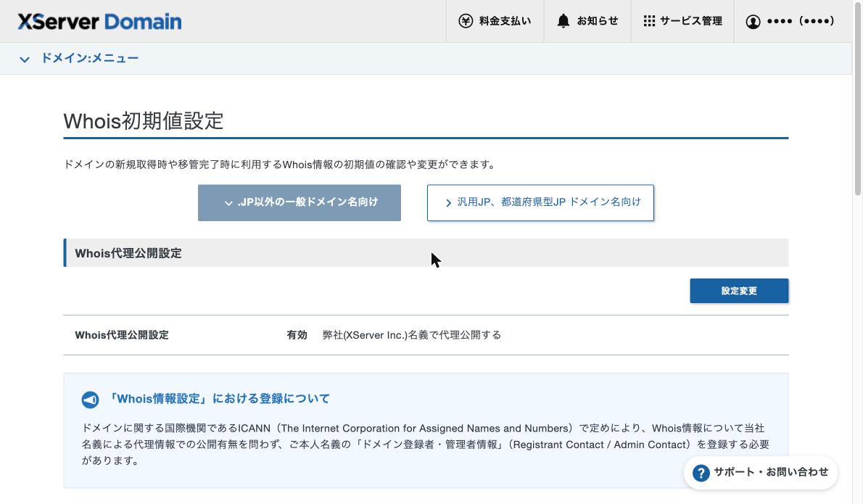Open the 料金支払い menu item
The image size is (863, 504).
(495, 21)
